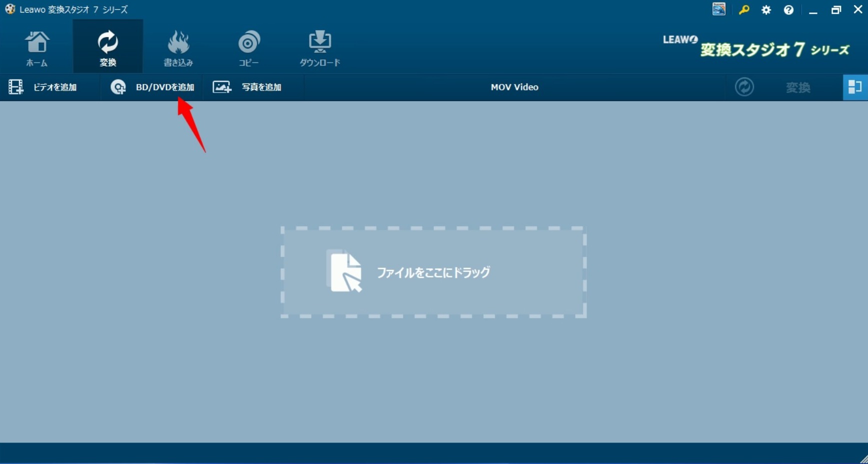This screenshot has height=464, width=868.
Task: Select the 変換 convert tab
Action: pos(107,48)
